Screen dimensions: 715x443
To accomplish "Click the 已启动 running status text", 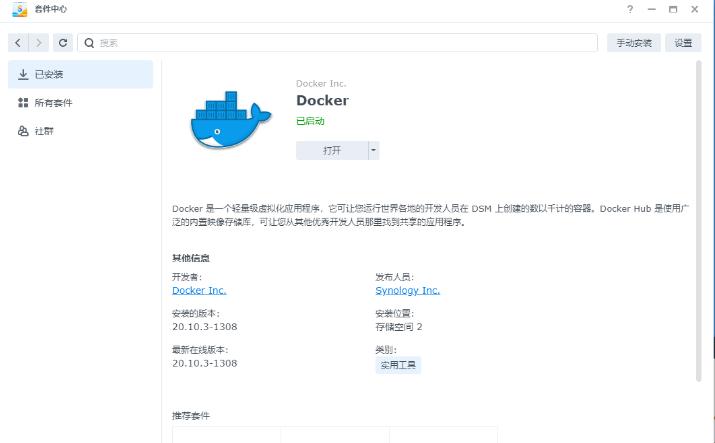I will point(310,121).
